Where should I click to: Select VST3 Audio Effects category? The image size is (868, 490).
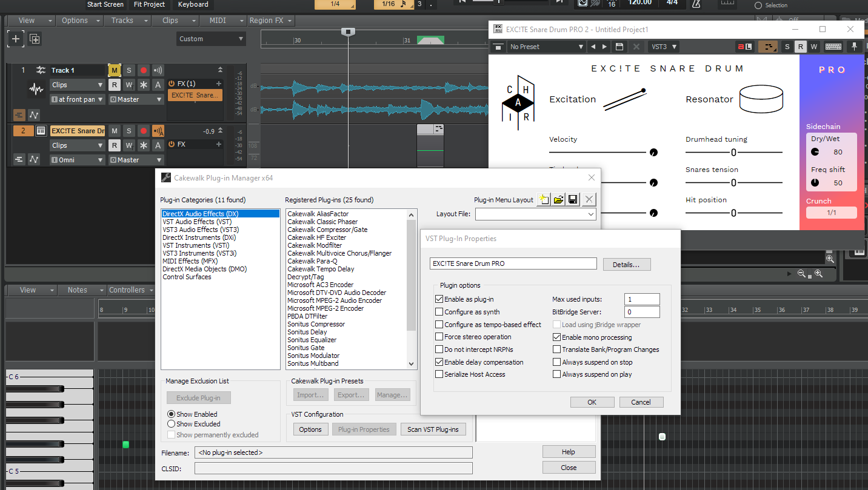click(x=201, y=230)
